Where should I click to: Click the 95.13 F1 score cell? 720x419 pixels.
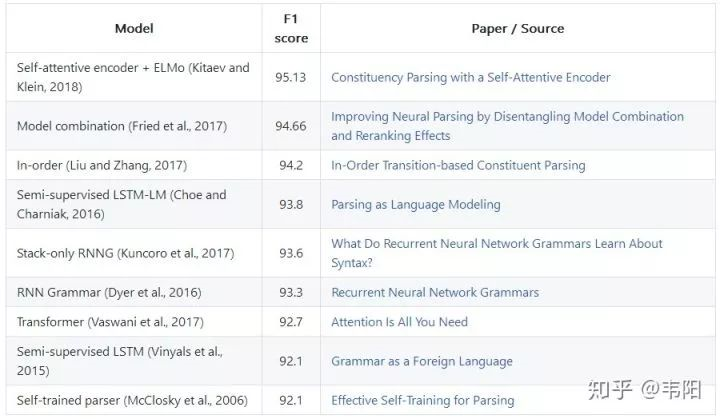(291, 77)
